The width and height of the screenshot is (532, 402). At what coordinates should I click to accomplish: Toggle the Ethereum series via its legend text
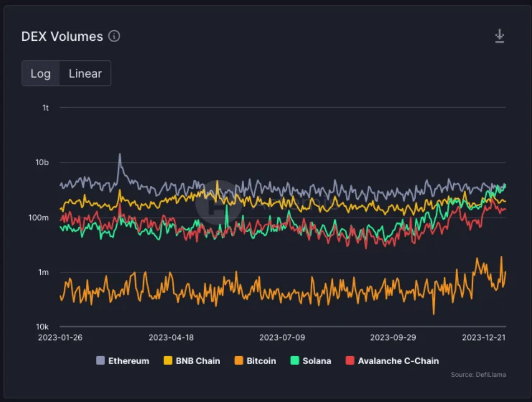click(x=129, y=361)
